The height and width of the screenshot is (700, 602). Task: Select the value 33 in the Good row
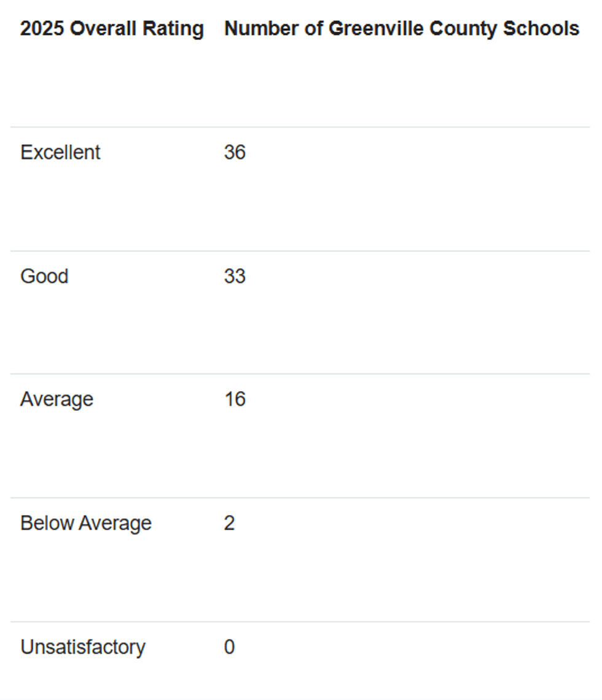235,276
